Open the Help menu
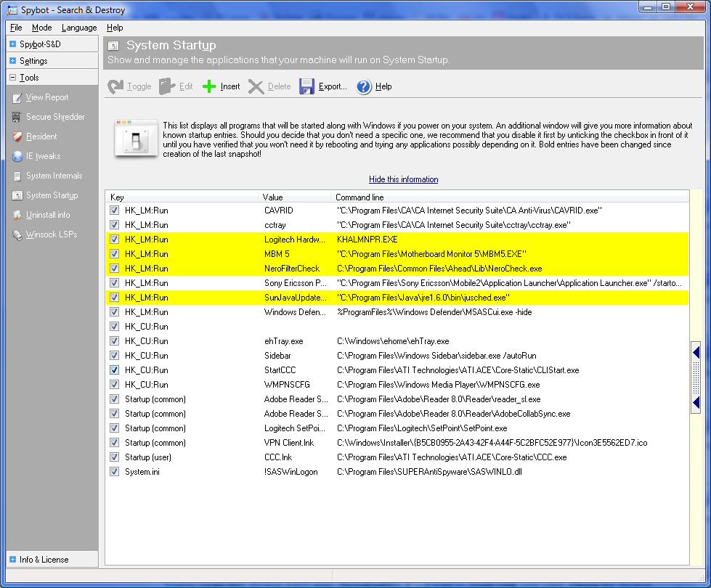 pyautogui.click(x=115, y=27)
